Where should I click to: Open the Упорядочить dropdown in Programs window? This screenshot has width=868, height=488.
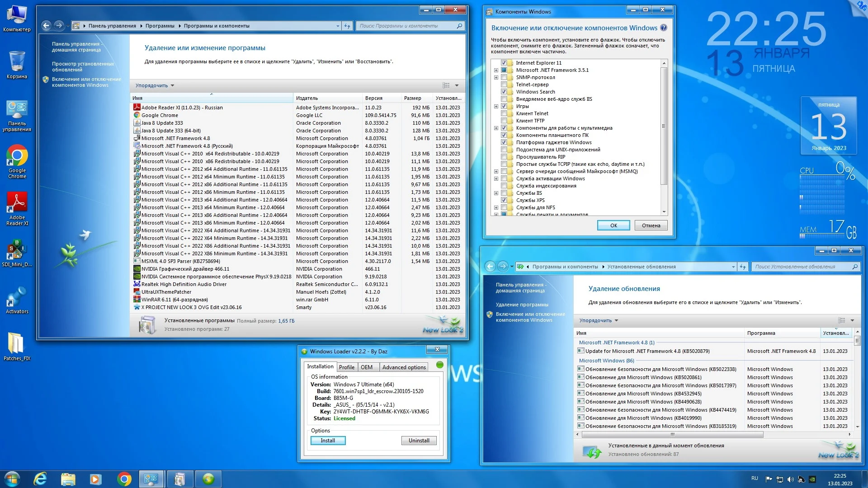[155, 85]
